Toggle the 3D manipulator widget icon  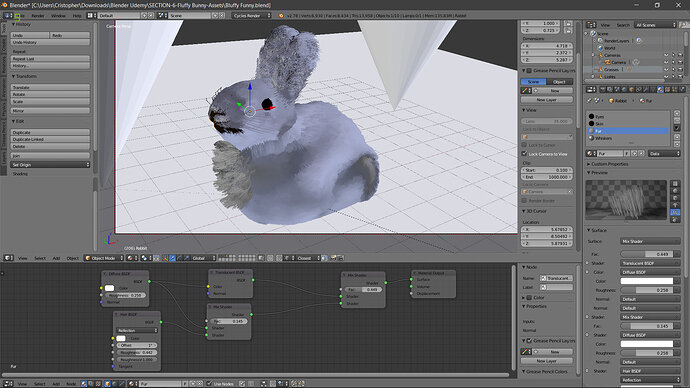point(165,258)
